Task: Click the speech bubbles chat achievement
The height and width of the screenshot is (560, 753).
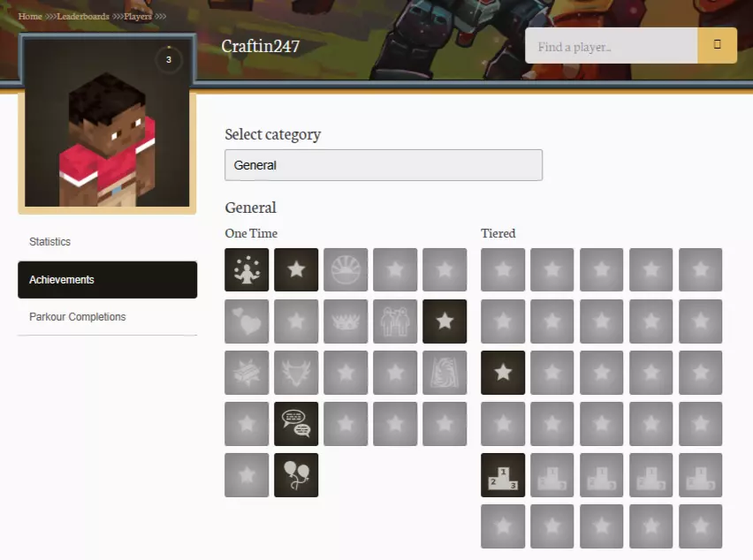Action: tap(296, 424)
